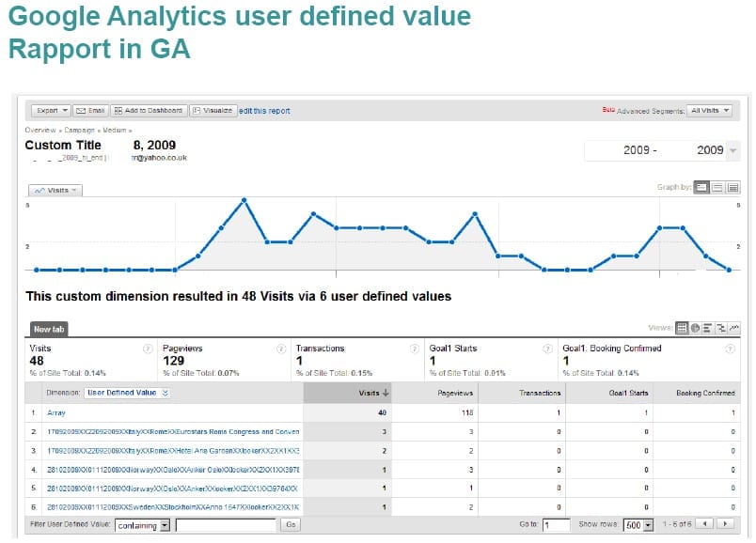Switch to bar performance view icon

[707, 328]
